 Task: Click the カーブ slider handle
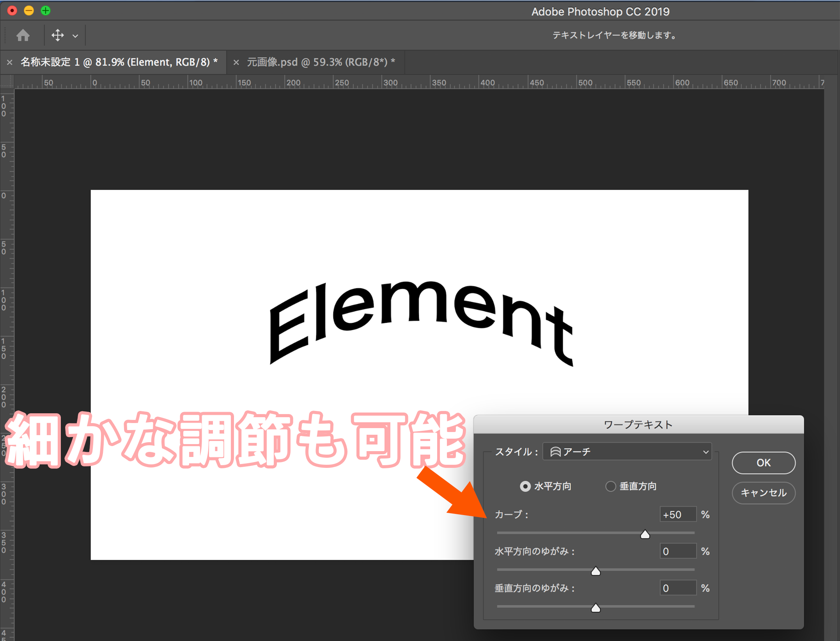645,534
